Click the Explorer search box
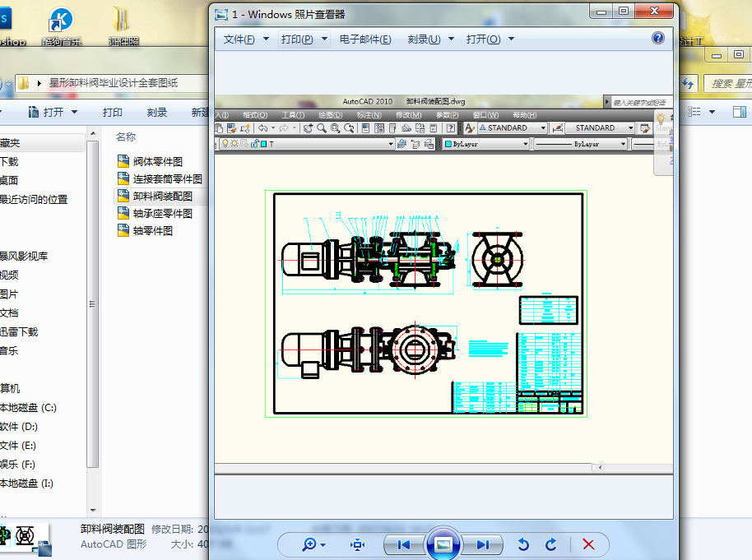The image size is (752, 560). [x=728, y=84]
